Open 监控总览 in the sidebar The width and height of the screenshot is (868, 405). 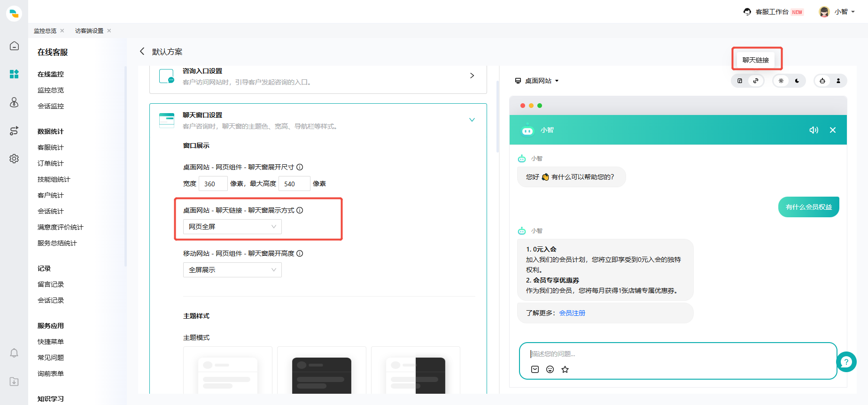pyautogui.click(x=51, y=90)
